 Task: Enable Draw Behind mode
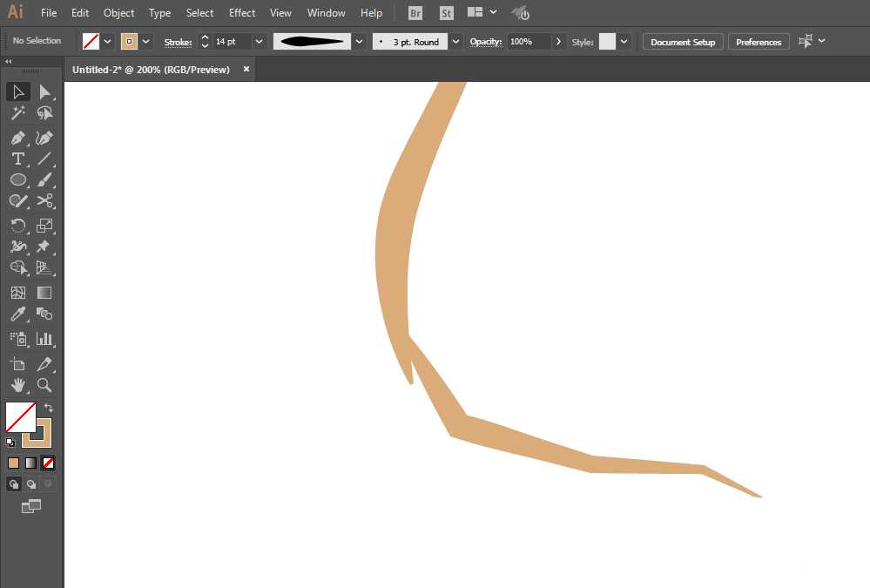[31, 483]
